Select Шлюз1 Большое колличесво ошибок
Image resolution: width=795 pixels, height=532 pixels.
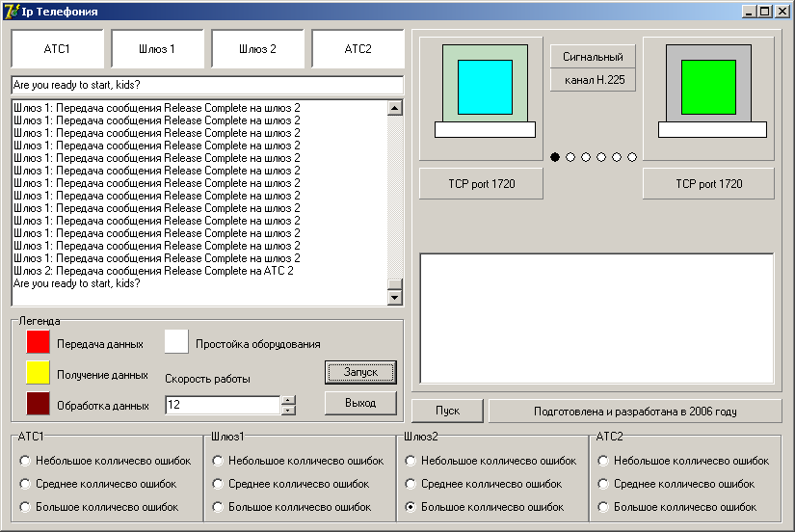coord(292,507)
